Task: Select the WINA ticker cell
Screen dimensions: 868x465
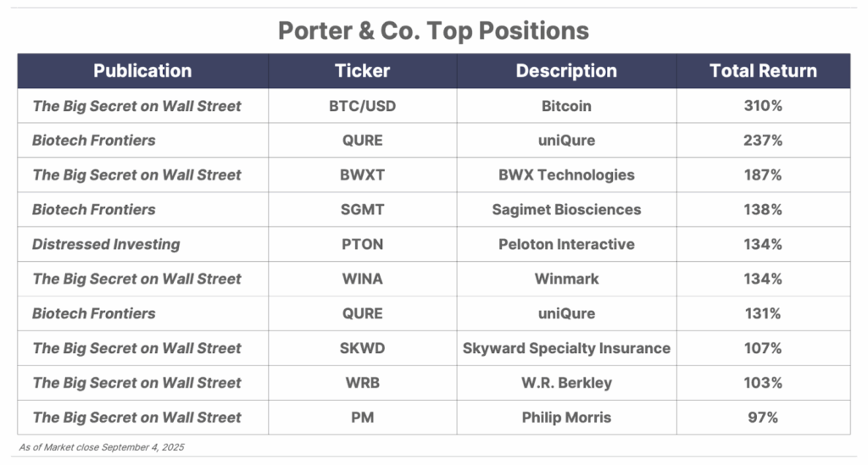Action: pos(363,279)
